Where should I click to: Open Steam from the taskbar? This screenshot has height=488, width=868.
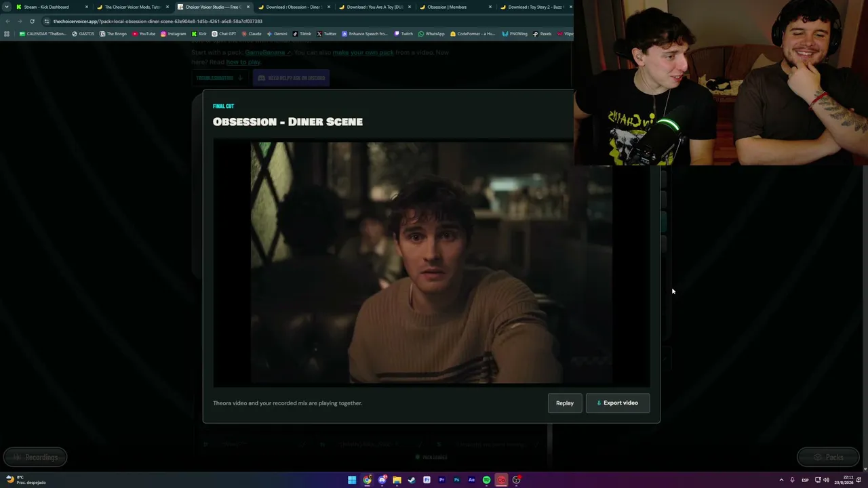(x=412, y=480)
